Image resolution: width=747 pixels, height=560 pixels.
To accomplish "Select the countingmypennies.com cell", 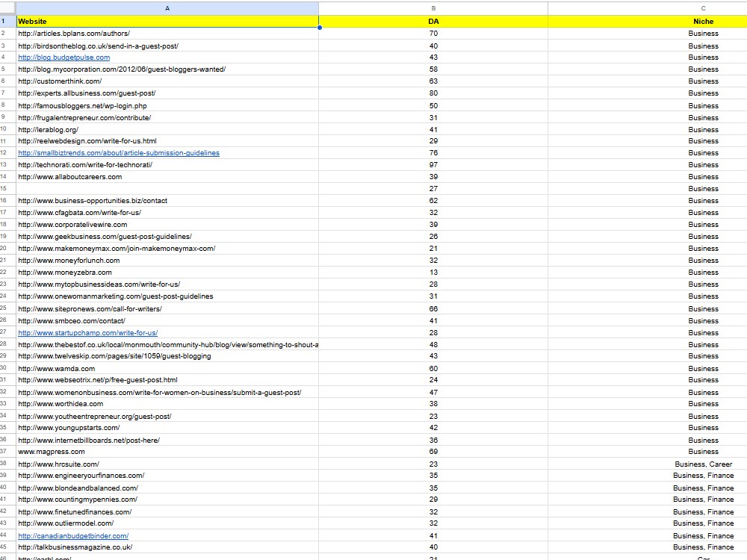I will [x=167, y=499].
